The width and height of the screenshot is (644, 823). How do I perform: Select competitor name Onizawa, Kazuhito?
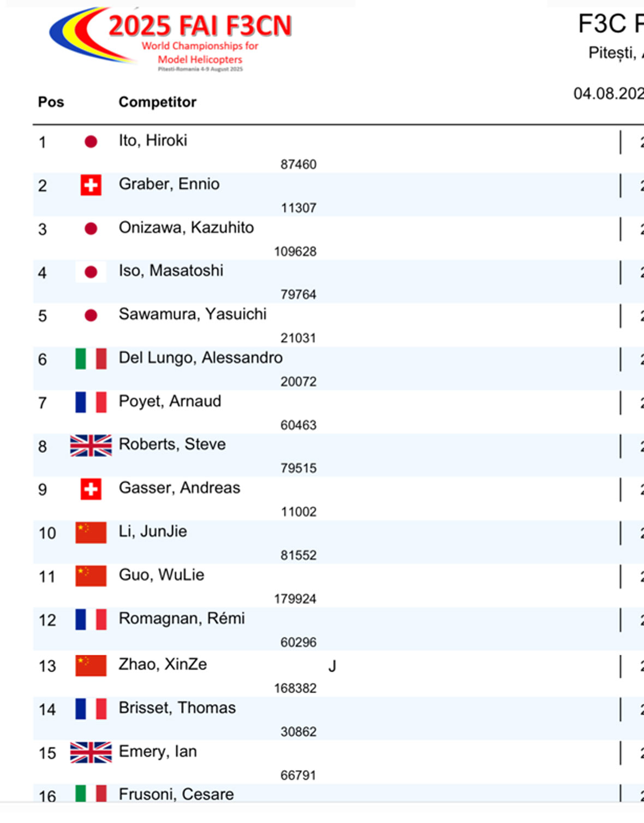coord(187,227)
